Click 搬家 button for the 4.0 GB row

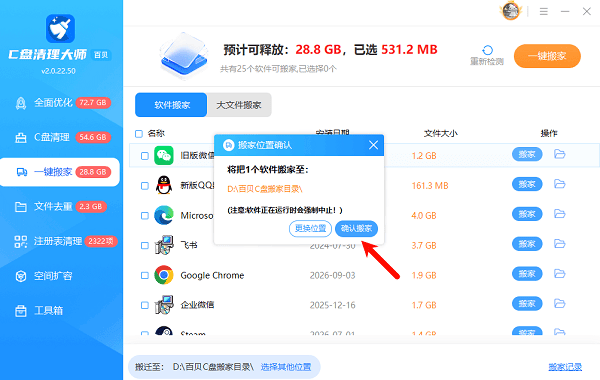[x=527, y=214]
